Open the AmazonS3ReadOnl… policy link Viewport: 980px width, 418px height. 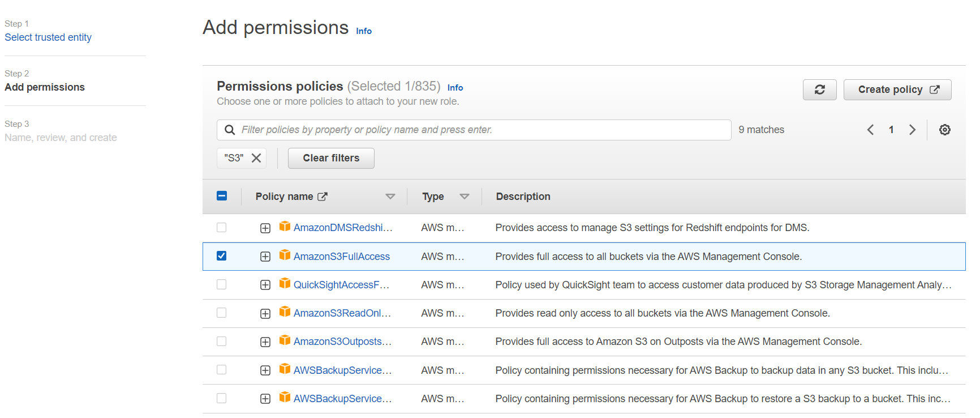click(342, 313)
